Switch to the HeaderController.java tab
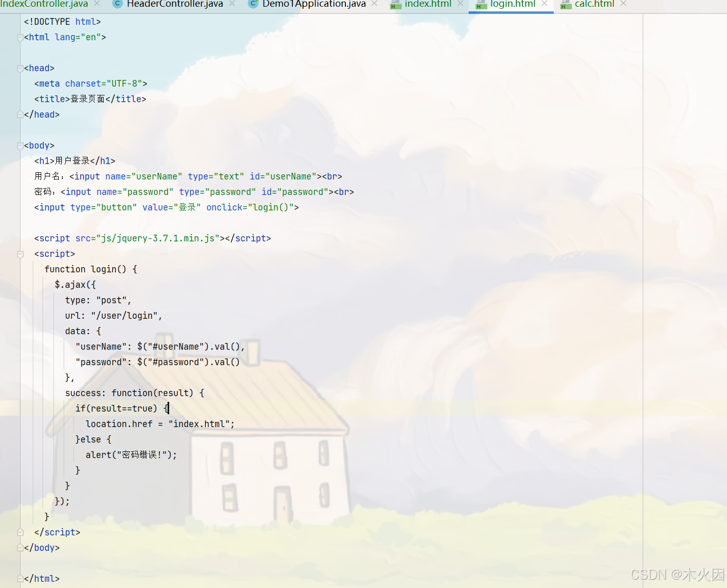 click(x=175, y=4)
